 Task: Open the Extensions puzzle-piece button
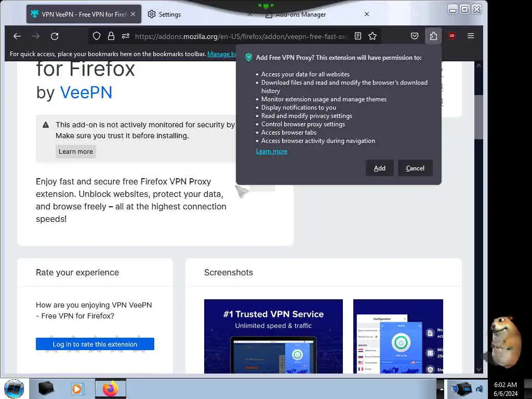(433, 36)
